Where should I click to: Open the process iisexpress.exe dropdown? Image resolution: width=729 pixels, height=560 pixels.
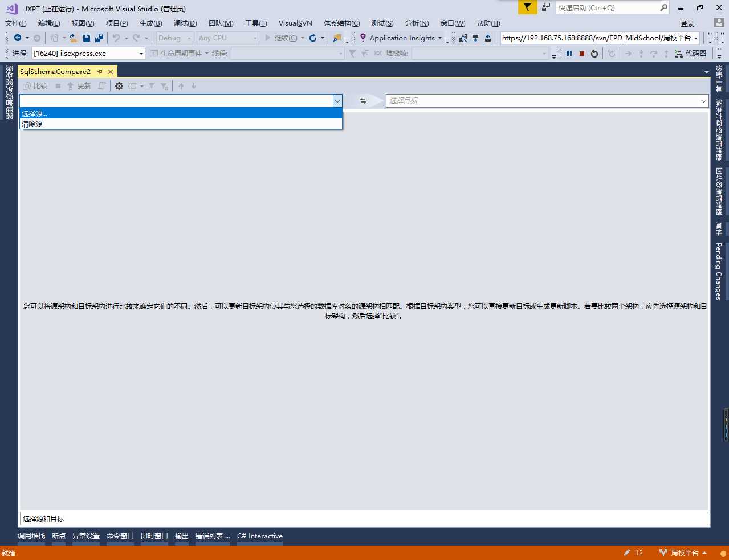pyautogui.click(x=141, y=54)
